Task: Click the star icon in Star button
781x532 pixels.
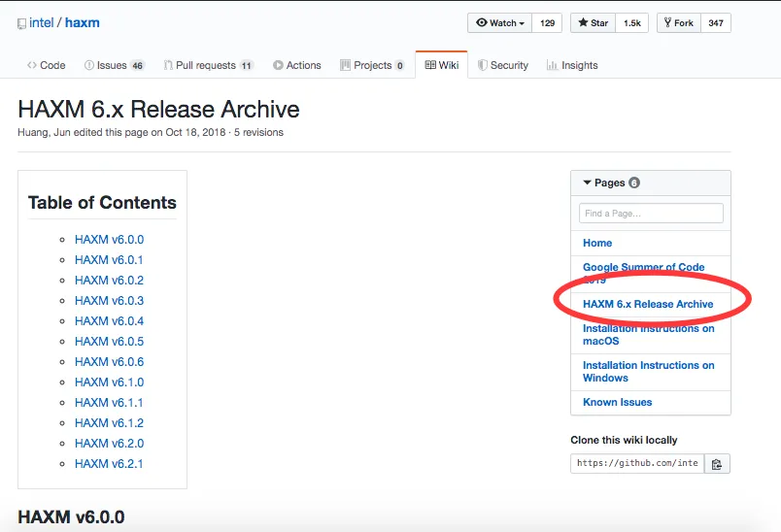Action: click(583, 22)
